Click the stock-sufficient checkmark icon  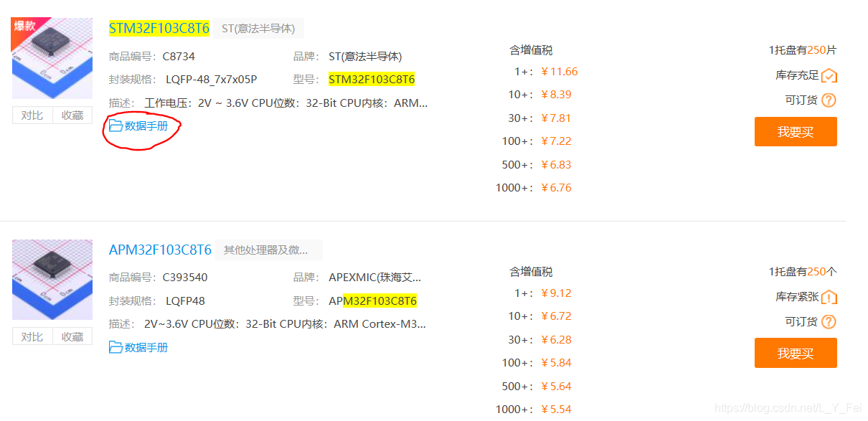[x=829, y=75]
